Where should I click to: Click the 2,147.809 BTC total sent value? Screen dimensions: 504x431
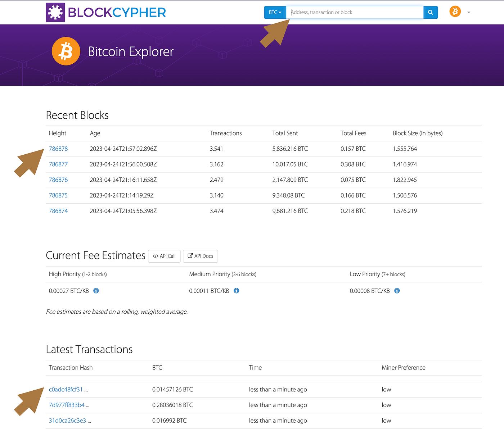[290, 180]
